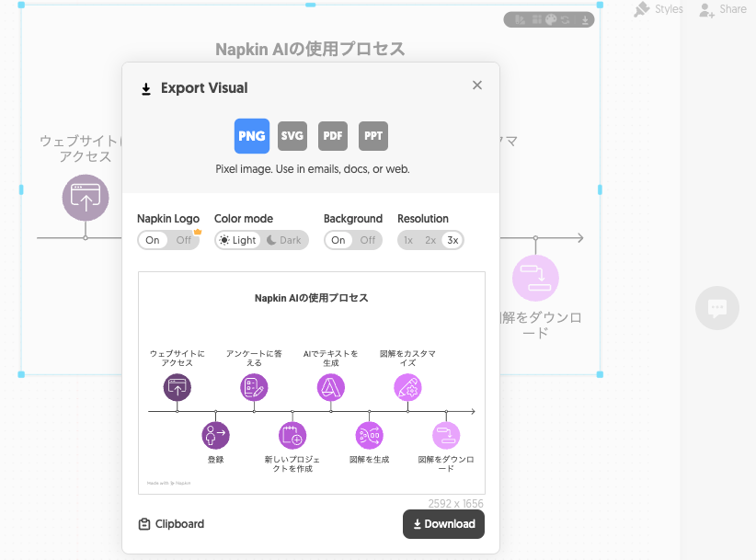Click the 2592 x 1656 dimension text
Viewport: 756px width, 560px height.
pyautogui.click(x=455, y=504)
